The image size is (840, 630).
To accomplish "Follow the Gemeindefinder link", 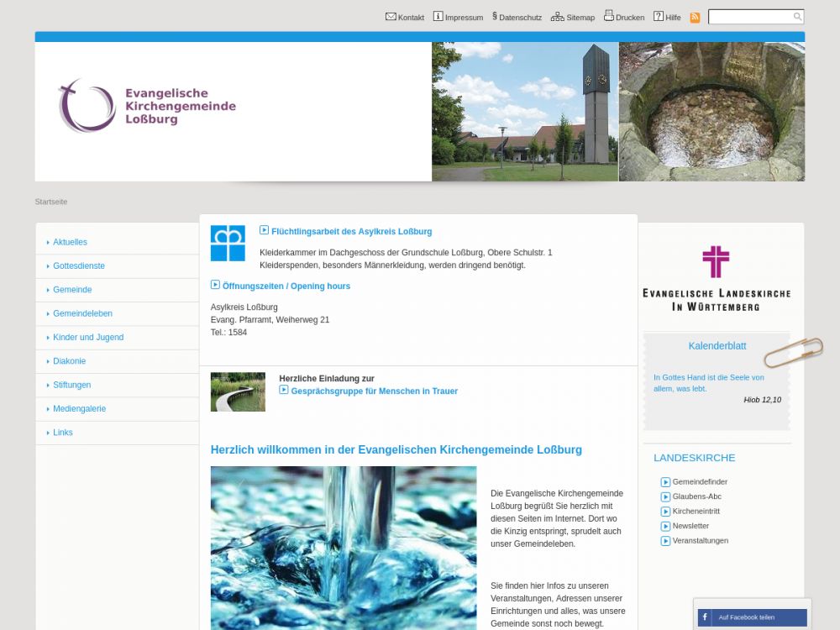I will (700, 482).
